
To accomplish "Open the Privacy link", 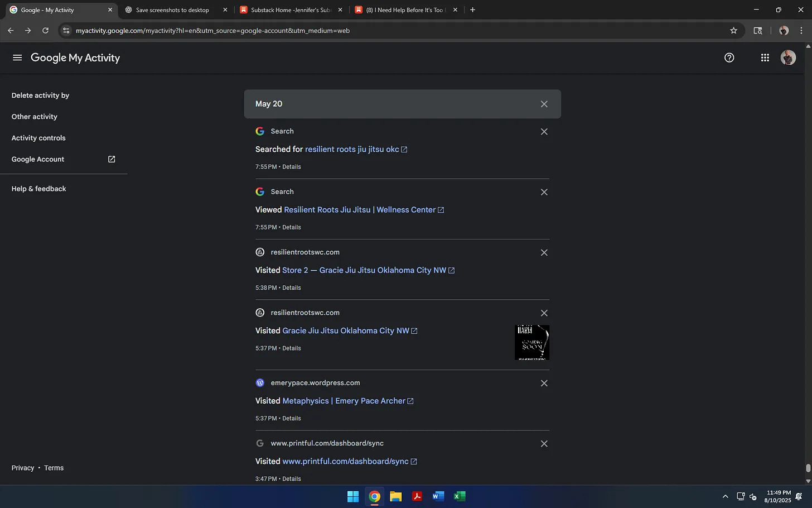I will point(23,468).
